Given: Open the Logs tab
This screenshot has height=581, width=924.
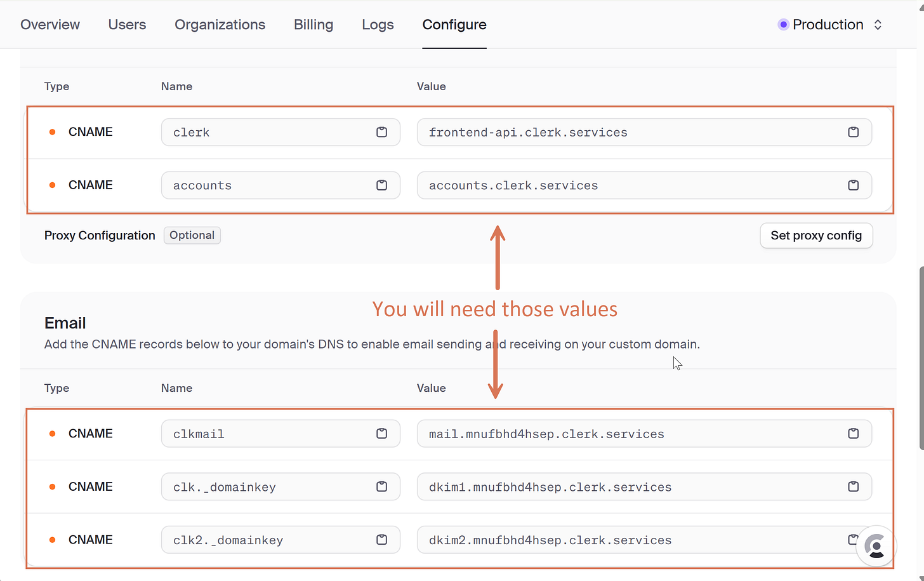Looking at the screenshot, I should [378, 25].
